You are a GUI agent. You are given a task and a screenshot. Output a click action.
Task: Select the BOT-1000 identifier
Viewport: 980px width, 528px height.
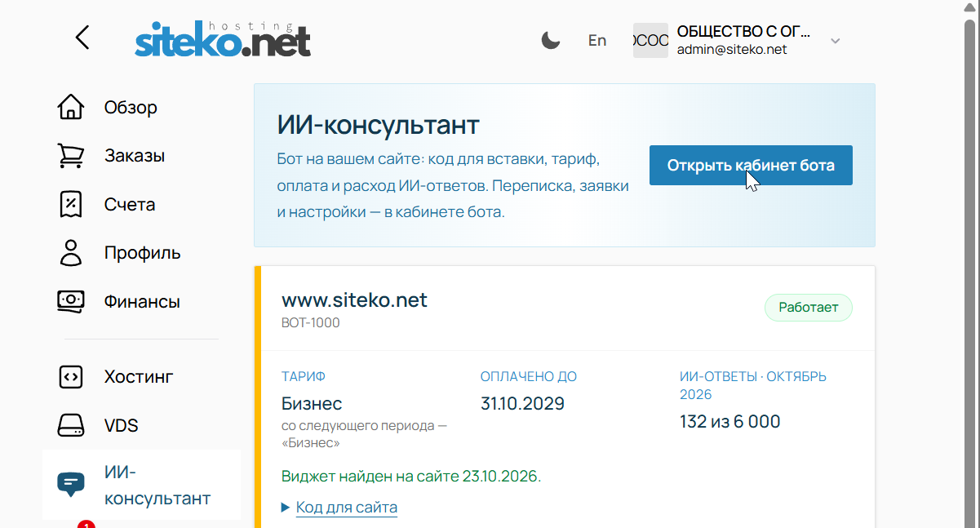click(x=310, y=322)
